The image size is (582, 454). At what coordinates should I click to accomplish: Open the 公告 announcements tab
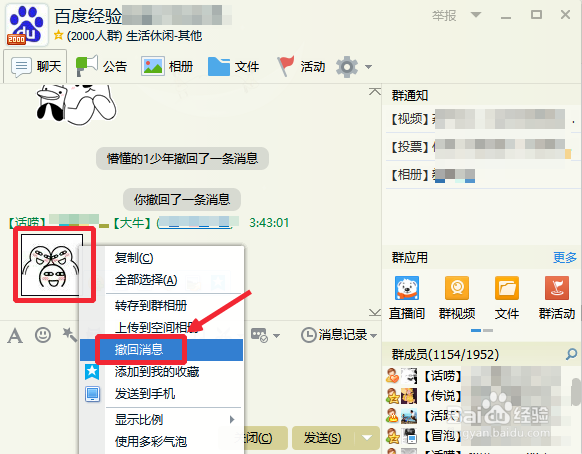point(102,66)
